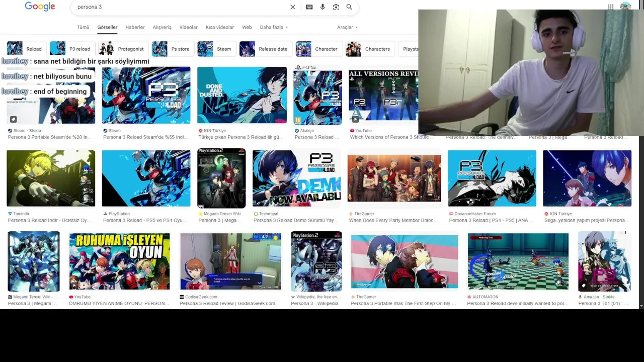Viewport: 644px width, 362px height.
Task: Start voice search with the microphone icon
Action: [323, 7]
